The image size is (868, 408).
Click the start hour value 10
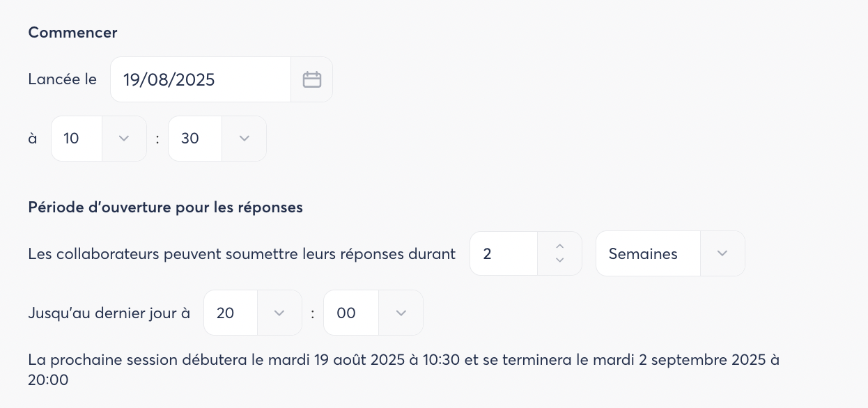(76, 139)
